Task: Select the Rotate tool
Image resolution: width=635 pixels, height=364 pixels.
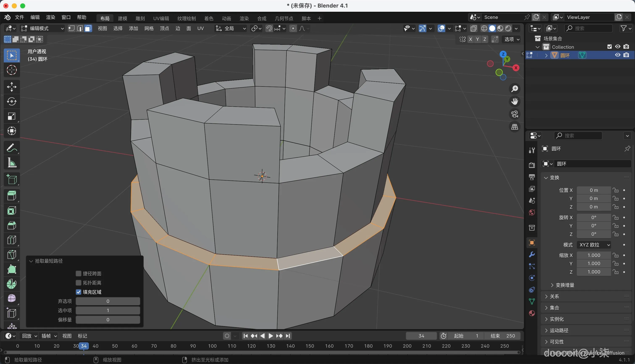Action: click(x=12, y=102)
